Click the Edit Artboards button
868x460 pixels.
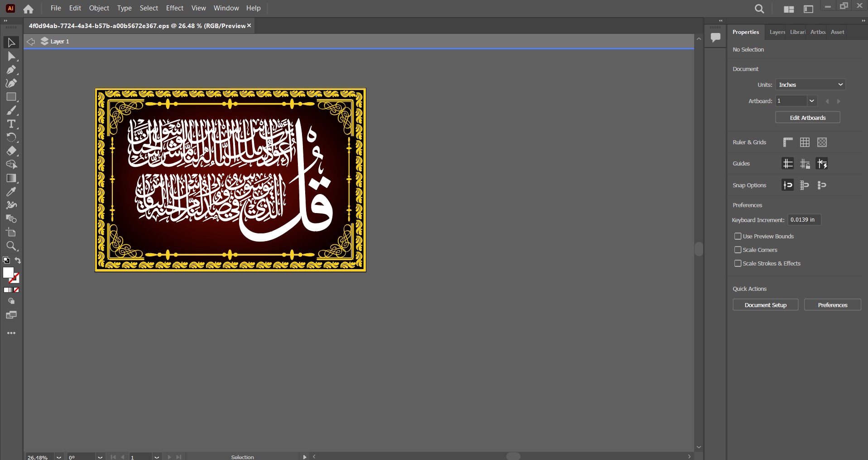pos(807,118)
